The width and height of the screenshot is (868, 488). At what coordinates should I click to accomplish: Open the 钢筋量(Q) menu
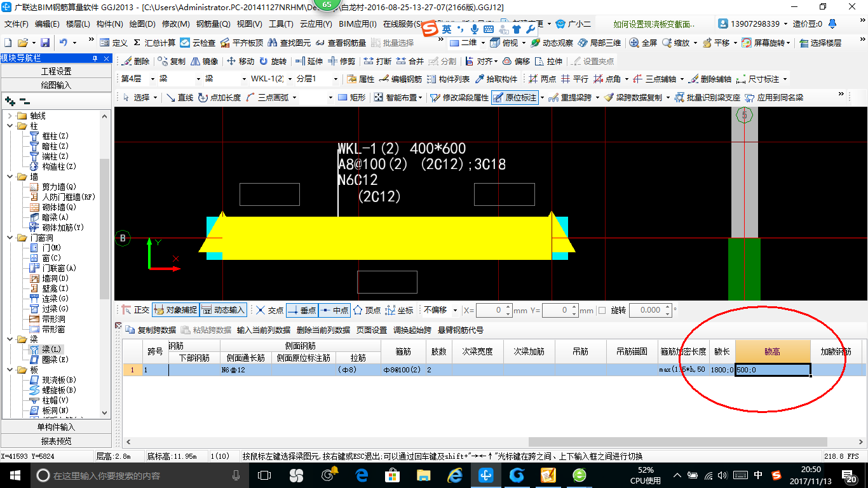[x=213, y=24]
